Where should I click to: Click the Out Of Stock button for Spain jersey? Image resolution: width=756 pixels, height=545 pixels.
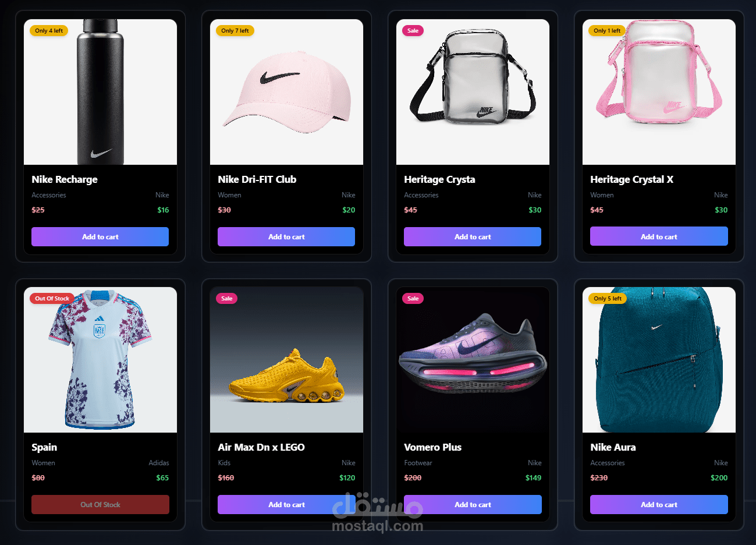[100, 504]
